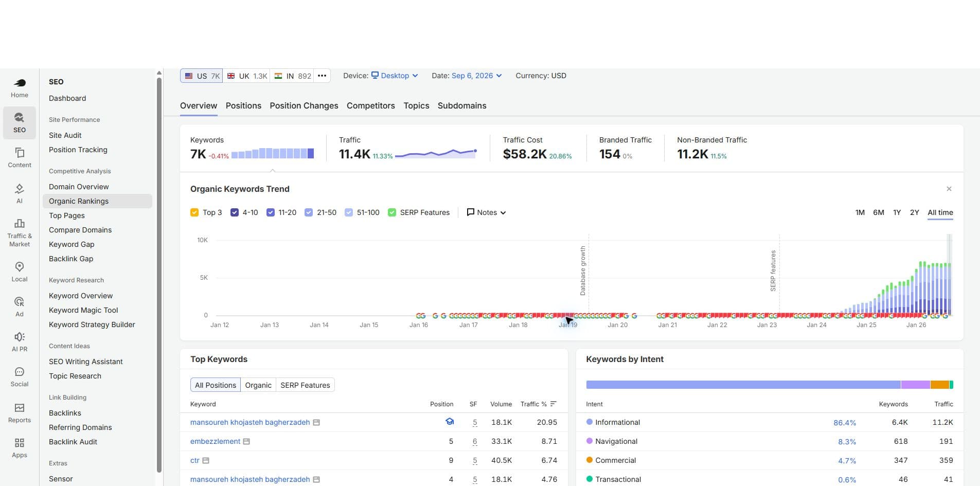Click the US flag database button
The height and width of the screenshot is (486, 980).
point(202,76)
